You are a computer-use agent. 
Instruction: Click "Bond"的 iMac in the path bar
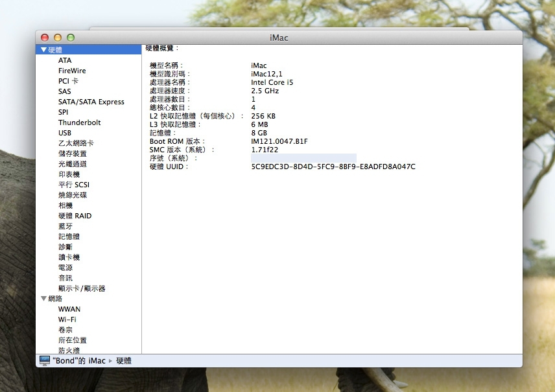tap(79, 360)
